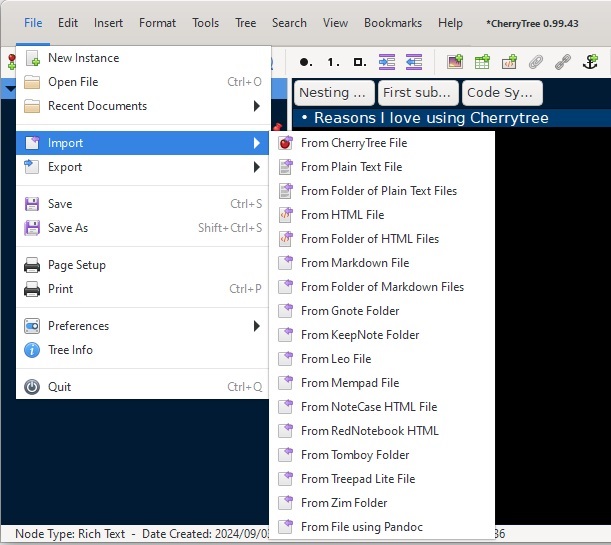This screenshot has height=545, width=611.
Task: Click the 'Code Sy...' node button
Action: (502, 93)
